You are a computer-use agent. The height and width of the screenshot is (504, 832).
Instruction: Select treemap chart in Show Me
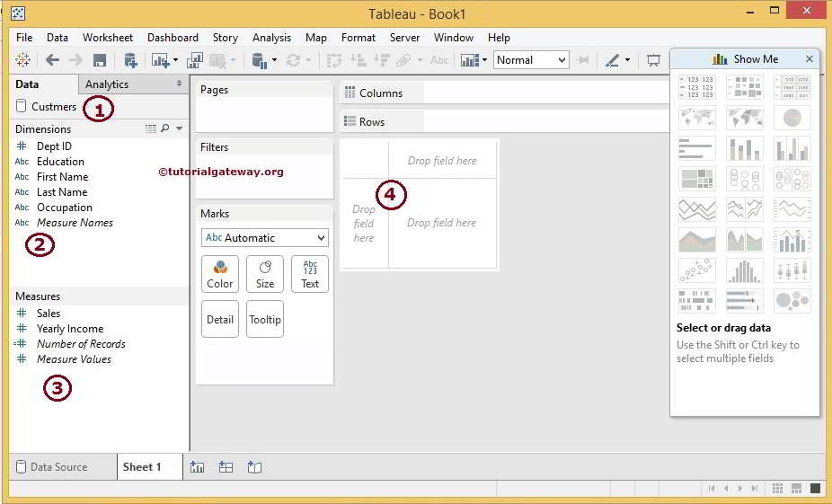pyautogui.click(x=696, y=179)
